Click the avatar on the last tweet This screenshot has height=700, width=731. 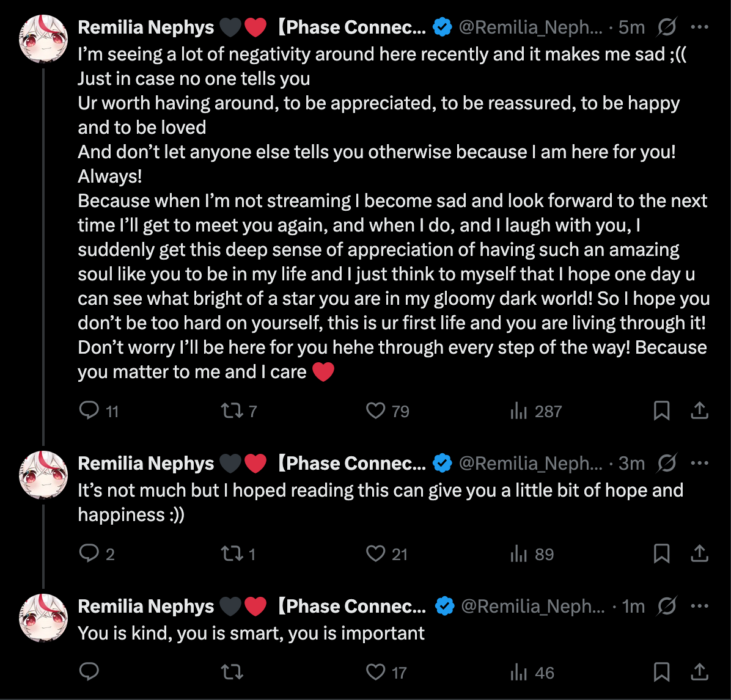tap(43, 618)
